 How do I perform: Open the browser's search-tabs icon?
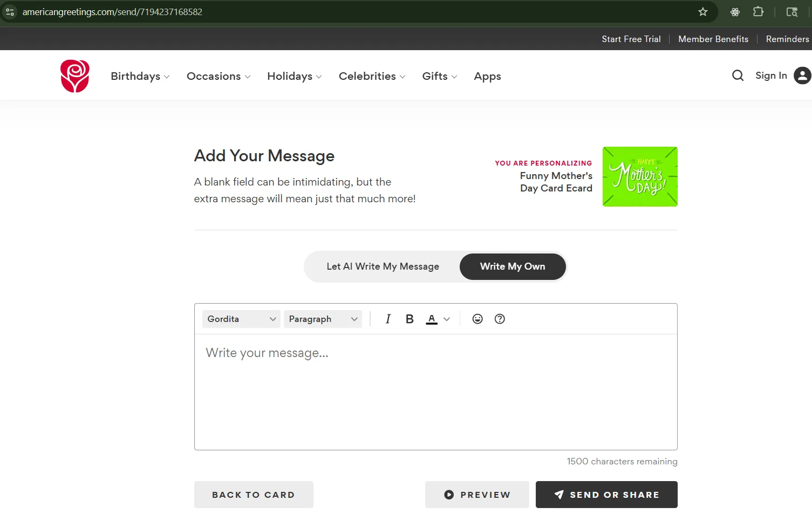point(792,12)
